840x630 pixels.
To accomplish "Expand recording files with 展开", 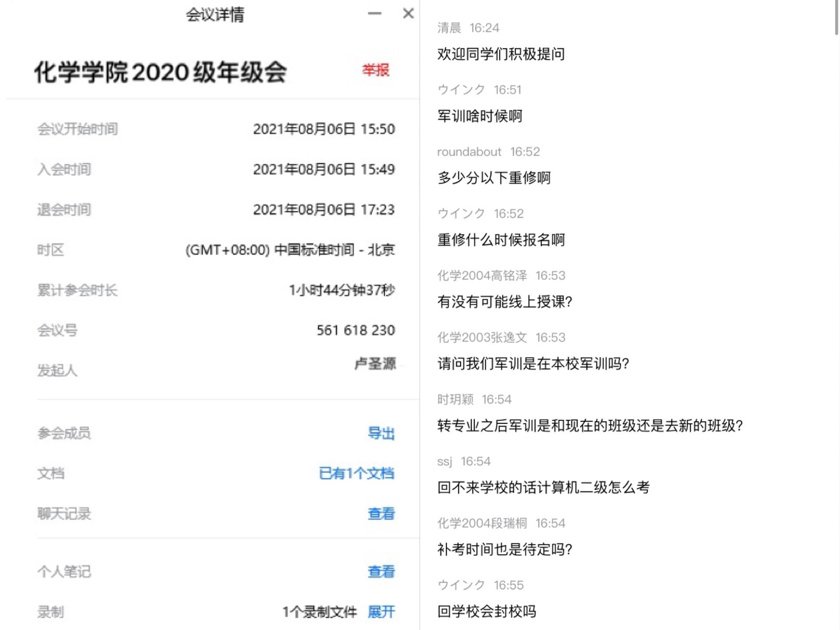I will [381, 612].
